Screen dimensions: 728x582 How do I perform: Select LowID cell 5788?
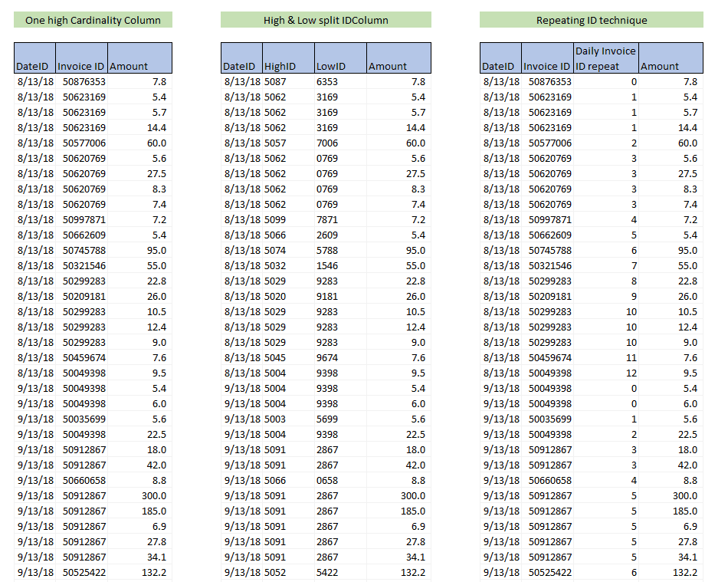pyautogui.click(x=340, y=250)
